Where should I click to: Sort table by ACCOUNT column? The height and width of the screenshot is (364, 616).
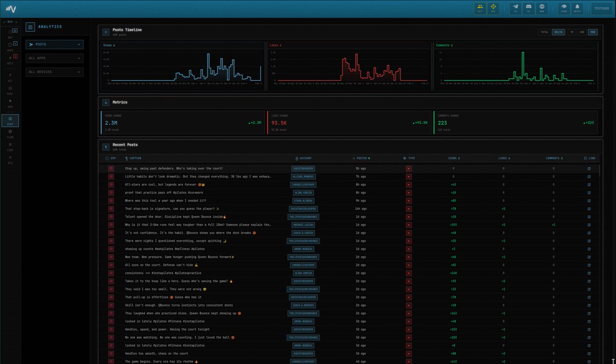click(x=303, y=158)
